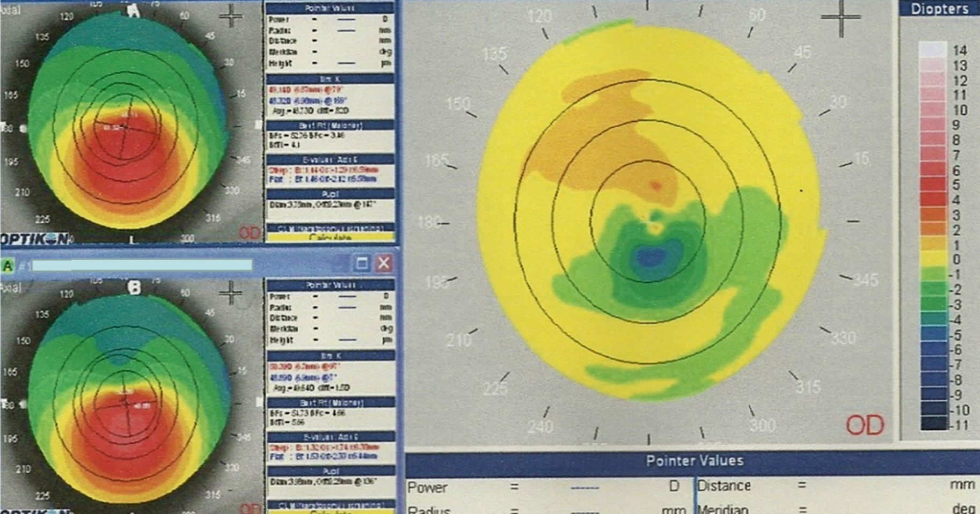Select the Sim K header in the top panel
Viewport: 980px width, 514px height.
click(x=331, y=79)
